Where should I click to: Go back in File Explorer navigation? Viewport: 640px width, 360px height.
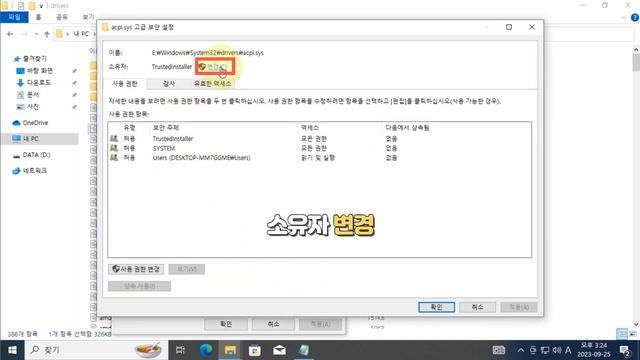tap(10, 34)
